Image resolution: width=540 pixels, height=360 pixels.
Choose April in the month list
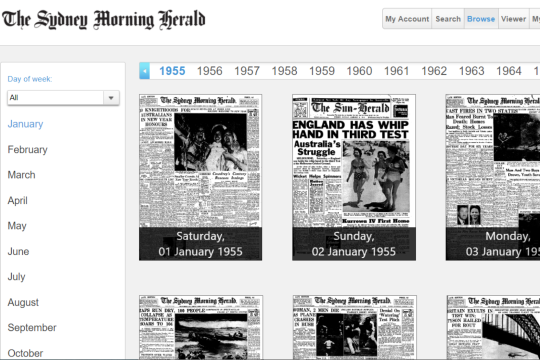18,200
